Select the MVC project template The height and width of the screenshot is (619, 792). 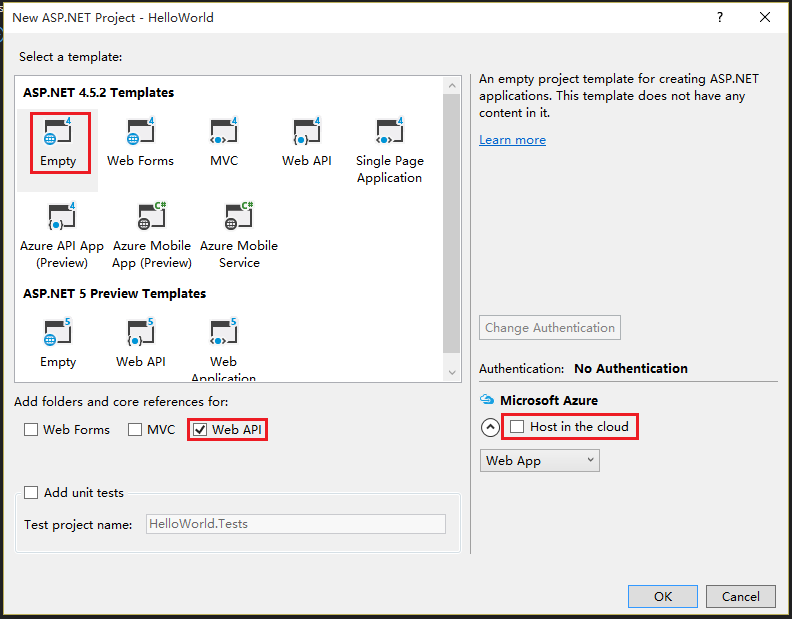pyautogui.click(x=224, y=141)
